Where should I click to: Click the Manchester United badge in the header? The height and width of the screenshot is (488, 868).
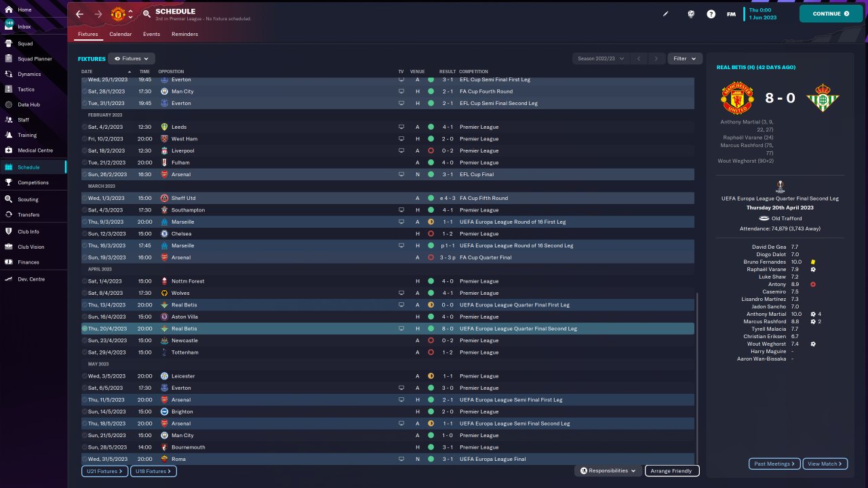pyautogui.click(x=118, y=14)
